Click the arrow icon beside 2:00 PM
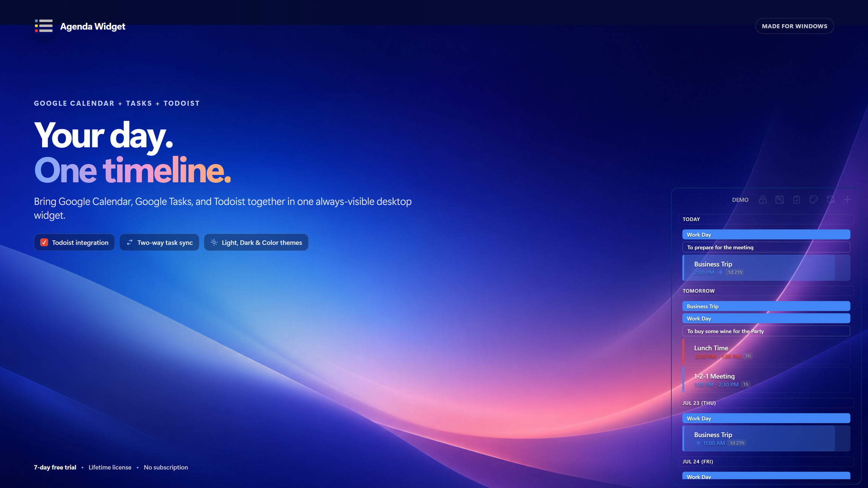 [x=720, y=272]
